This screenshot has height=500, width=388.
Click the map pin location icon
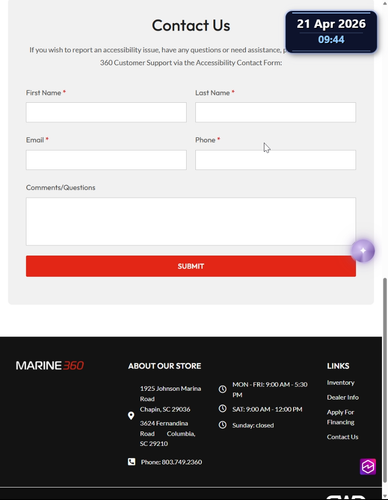click(131, 416)
